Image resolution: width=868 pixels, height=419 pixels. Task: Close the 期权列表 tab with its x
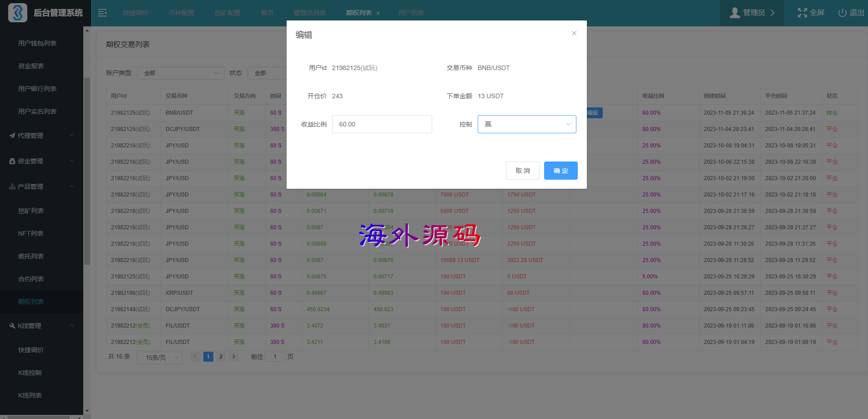[378, 13]
